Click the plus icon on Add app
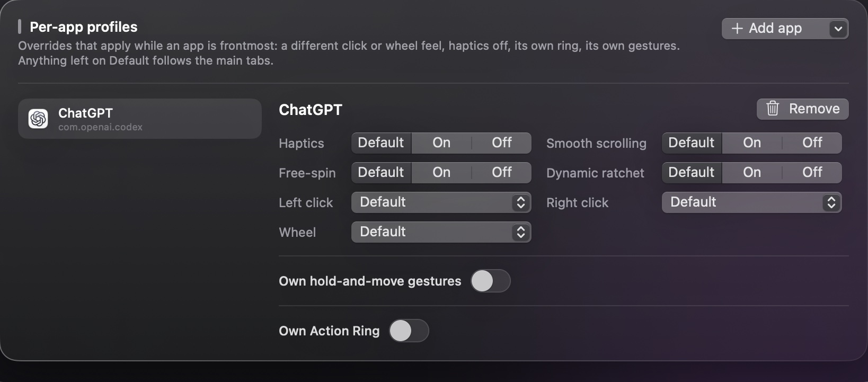 [x=737, y=29]
